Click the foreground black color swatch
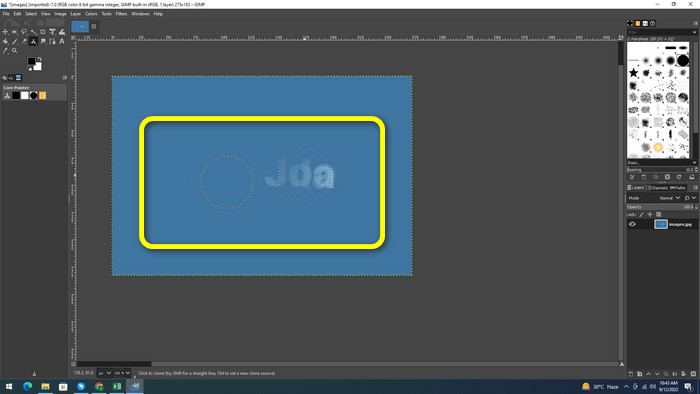The width and height of the screenshot is (700, 394). (31, 61)
